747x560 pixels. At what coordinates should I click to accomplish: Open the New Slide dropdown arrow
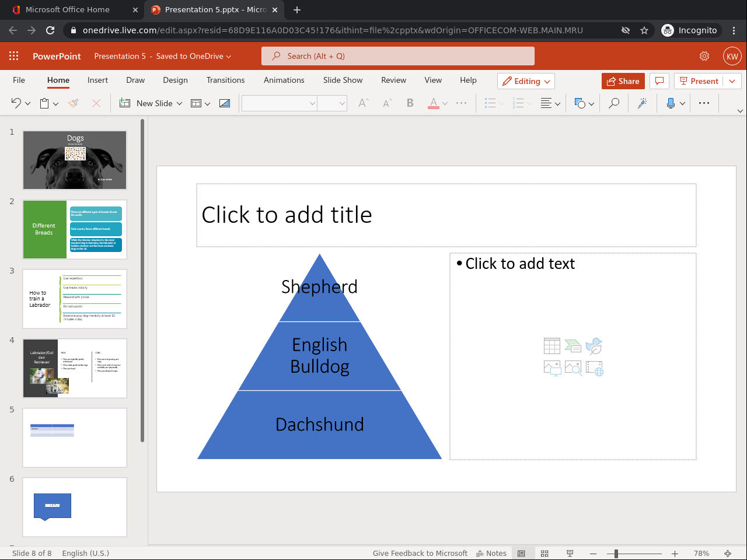click(179, 104)
